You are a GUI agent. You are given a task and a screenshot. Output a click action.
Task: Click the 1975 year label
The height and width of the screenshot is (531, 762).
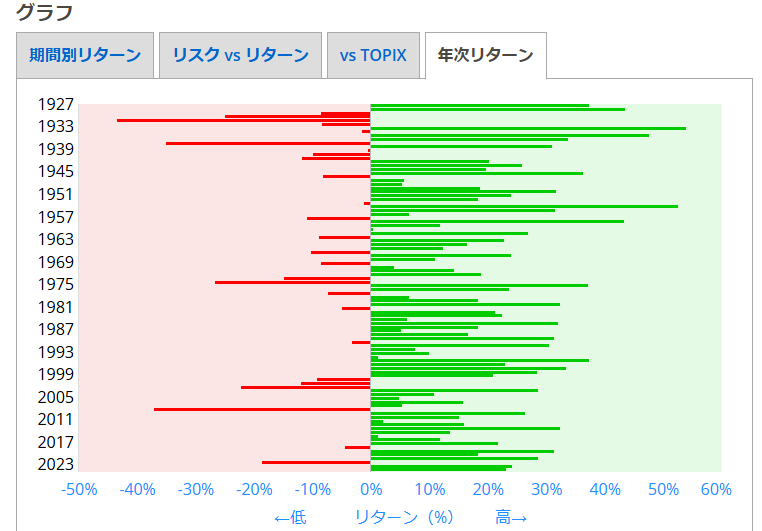coord(55,284)
